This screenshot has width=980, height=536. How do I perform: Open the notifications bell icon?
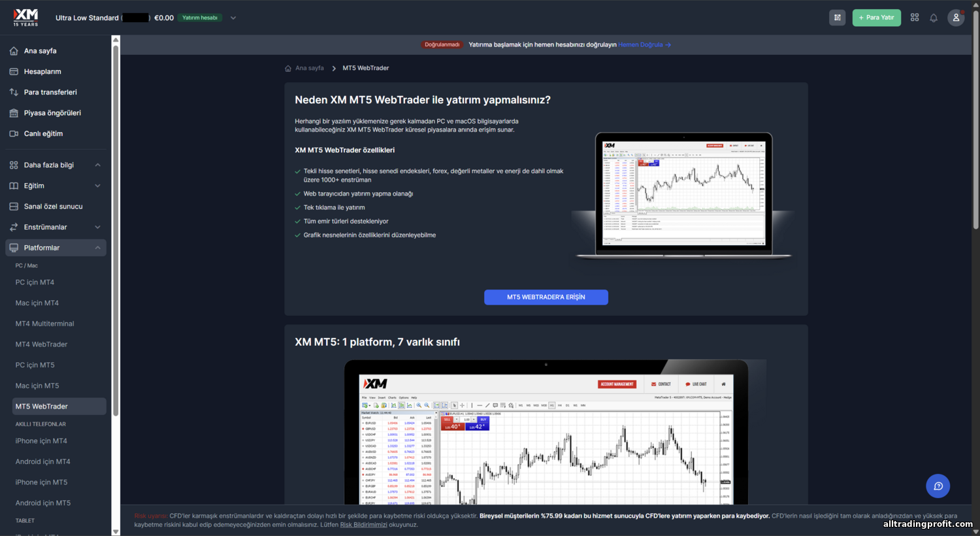[x=934, y=18]
